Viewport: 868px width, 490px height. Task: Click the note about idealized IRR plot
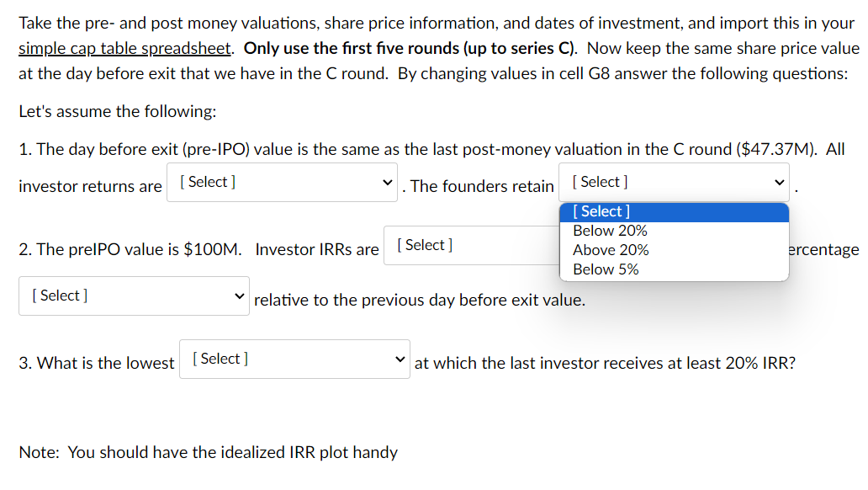click(x=208, y=452)
